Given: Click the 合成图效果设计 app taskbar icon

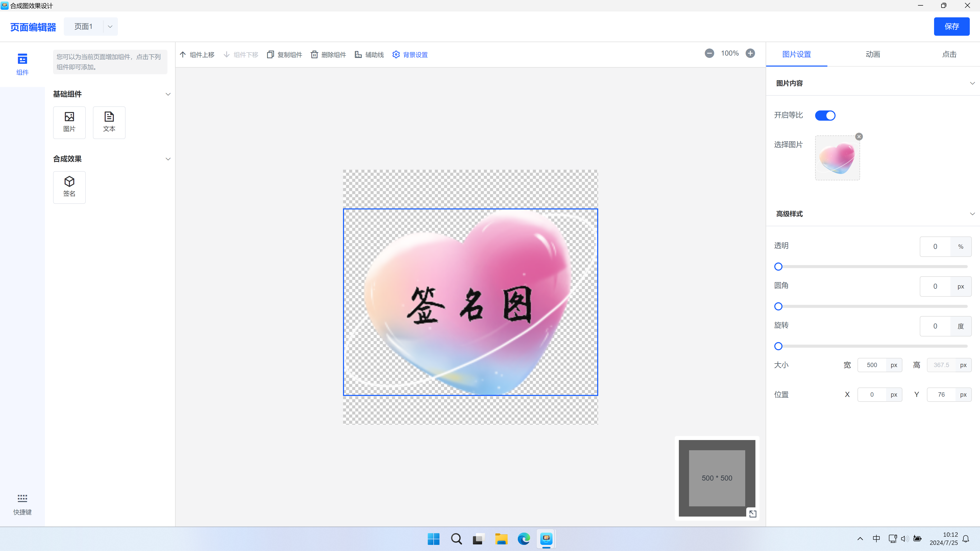Looking at the screenshot, I should pos(546,539).
